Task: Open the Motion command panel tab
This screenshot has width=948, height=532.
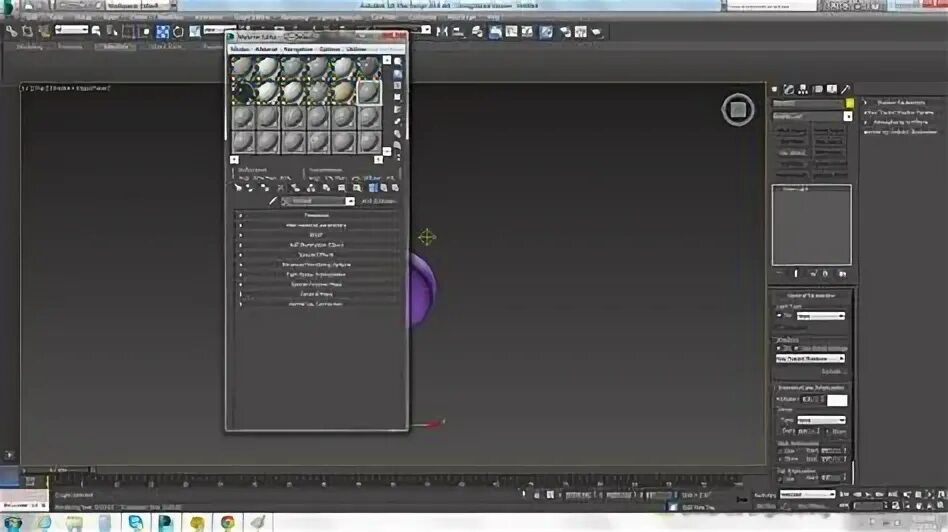Action: click(x=817, y=89)
